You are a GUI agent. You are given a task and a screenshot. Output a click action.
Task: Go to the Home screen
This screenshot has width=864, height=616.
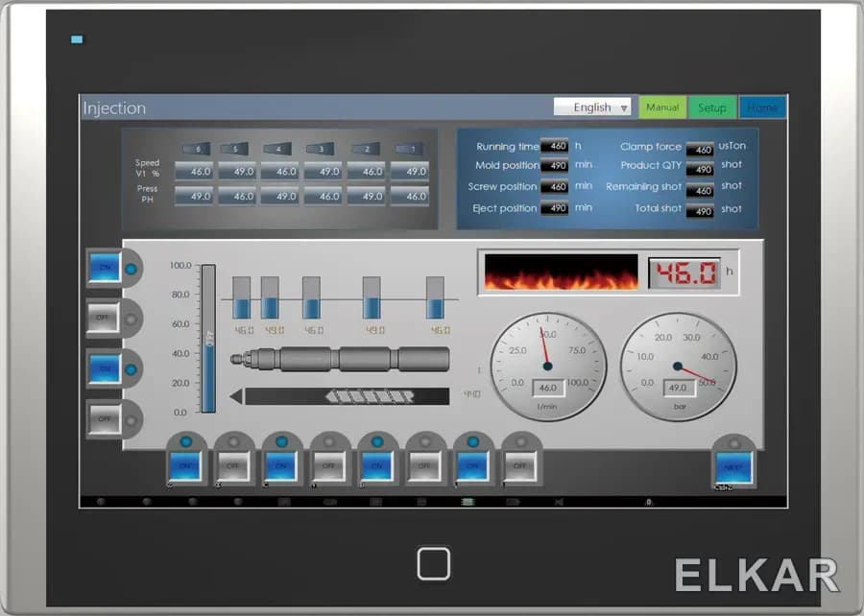click(762, 107)
